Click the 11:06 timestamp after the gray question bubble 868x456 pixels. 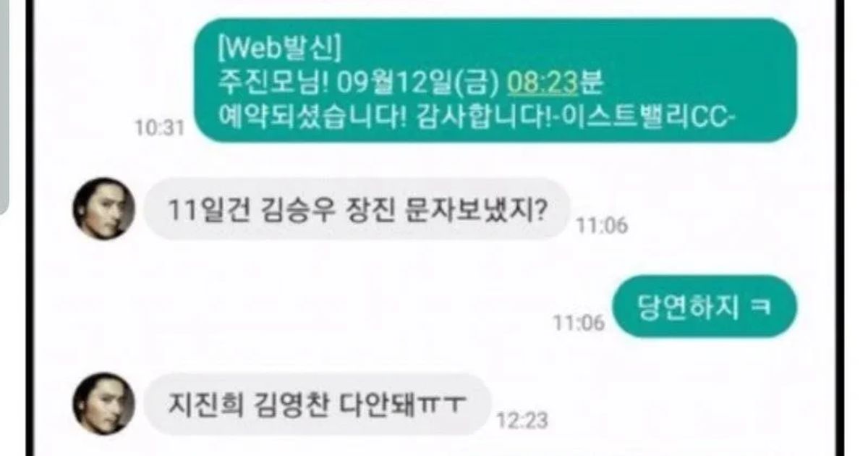coord(602,226)
